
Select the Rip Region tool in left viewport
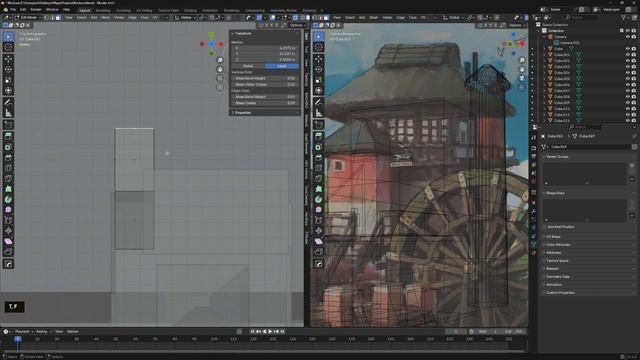click(x=8, y=252)
